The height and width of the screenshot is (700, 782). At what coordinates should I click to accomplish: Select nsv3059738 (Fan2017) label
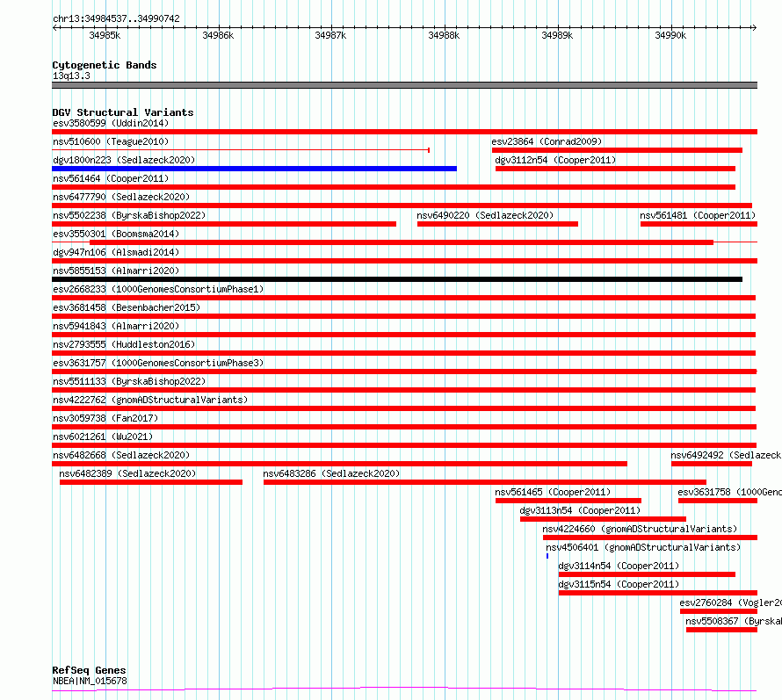[x=105, y=418]
